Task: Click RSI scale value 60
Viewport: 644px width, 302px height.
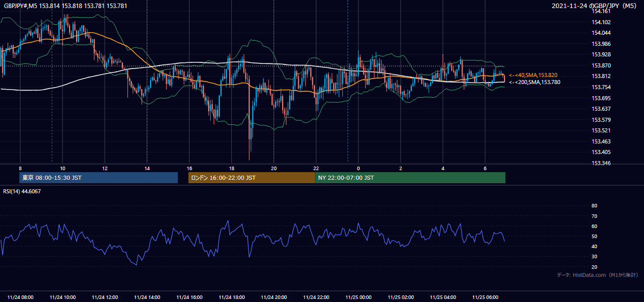Action: tap(594, 226)
